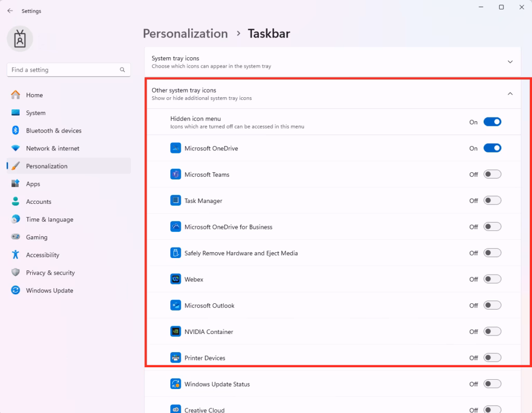532x413 pixels.
Task: Turn on NVIDIA Container switch
Action: point(493,331)
